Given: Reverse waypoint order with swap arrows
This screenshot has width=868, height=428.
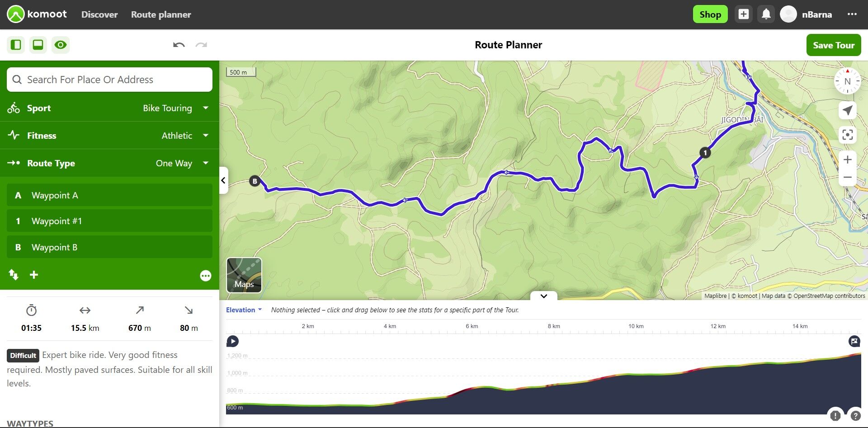Looking at the screenshot, I should click(14, 275).
